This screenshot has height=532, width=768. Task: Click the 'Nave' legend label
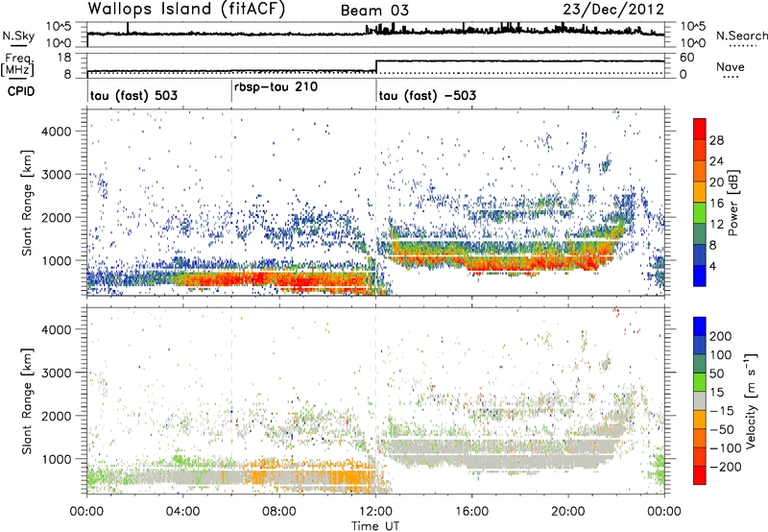tap(730, 66)
